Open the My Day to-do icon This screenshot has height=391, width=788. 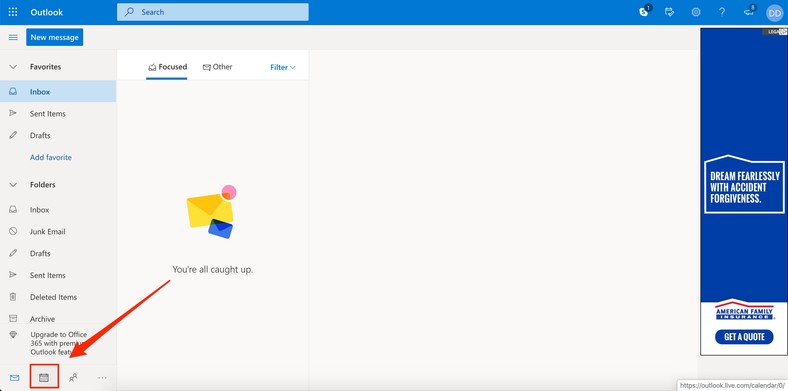669,12
